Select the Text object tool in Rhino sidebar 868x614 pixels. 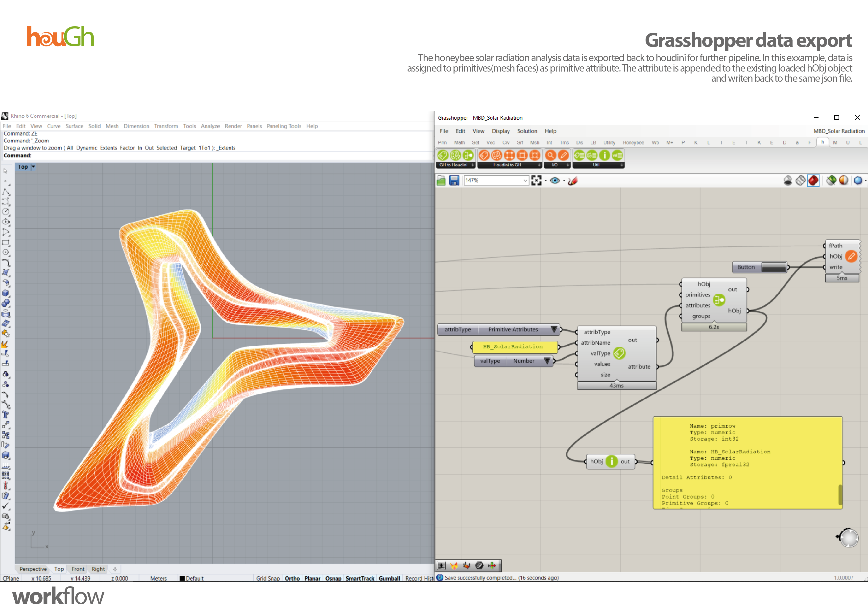point(6,415)
